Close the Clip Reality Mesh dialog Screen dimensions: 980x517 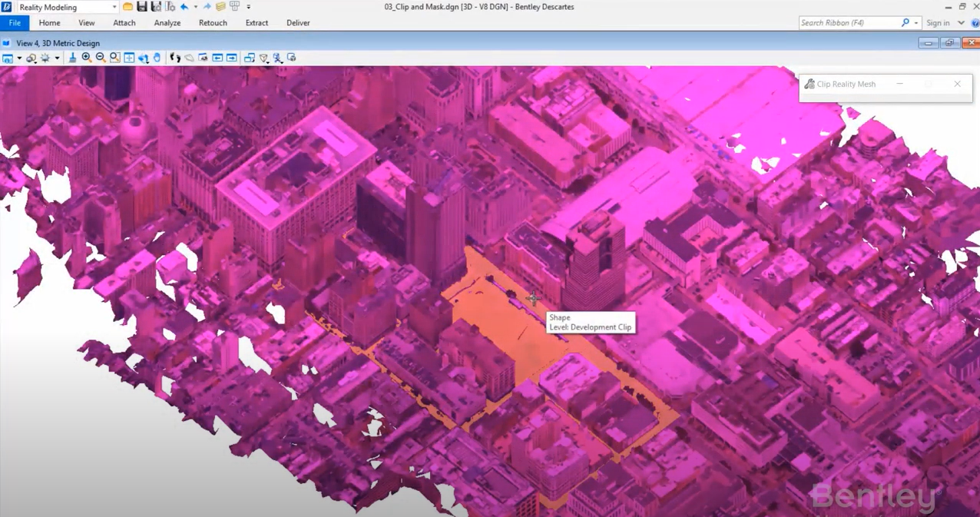(x=957, y=84)
